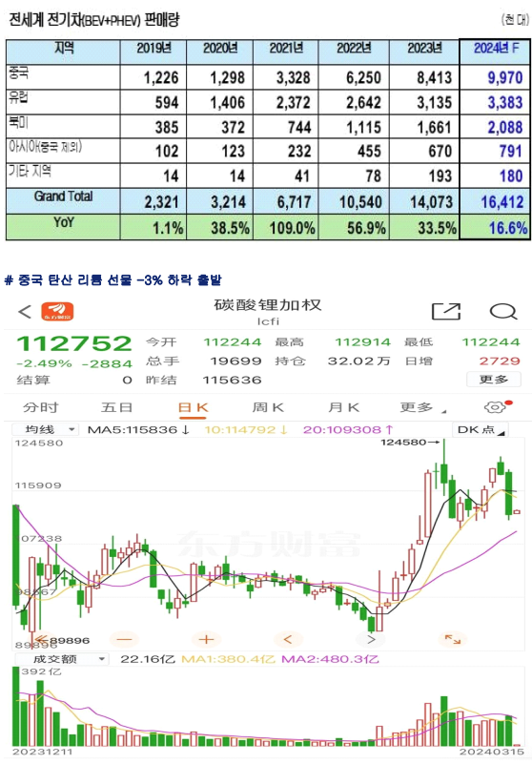This screenshot has width=532, height=764.
Task: Click the chart end date 20240315
Action: tap(491, 752)
